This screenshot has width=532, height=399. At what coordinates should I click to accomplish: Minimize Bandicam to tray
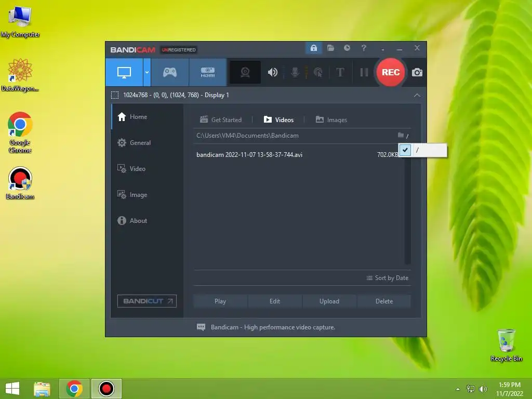tap(383, 49)
